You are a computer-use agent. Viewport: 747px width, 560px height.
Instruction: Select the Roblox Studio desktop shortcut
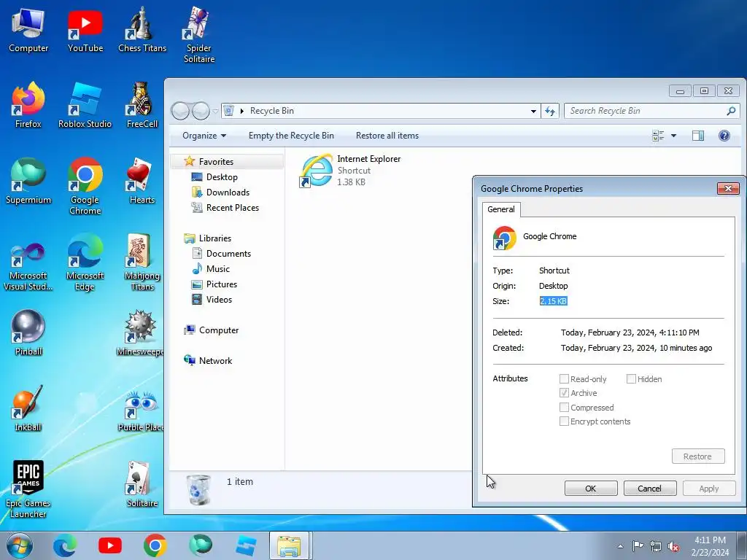tap(85, 106)
